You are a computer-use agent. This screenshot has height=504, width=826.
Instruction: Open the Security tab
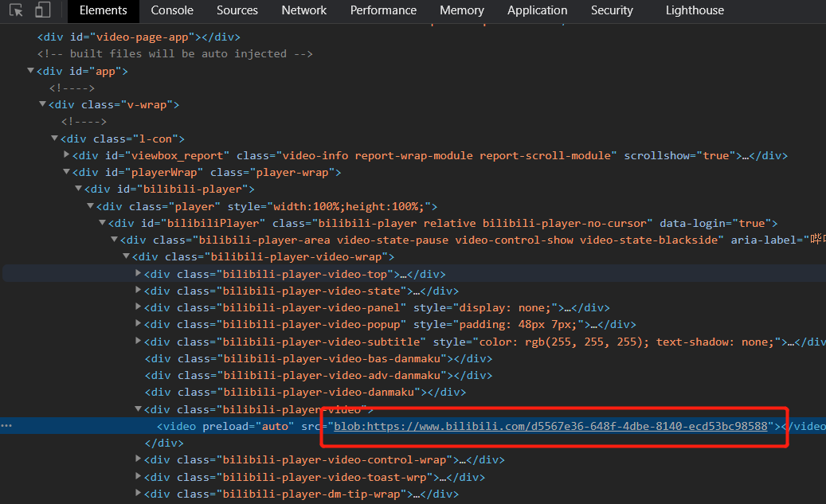(x=612, y=10)
